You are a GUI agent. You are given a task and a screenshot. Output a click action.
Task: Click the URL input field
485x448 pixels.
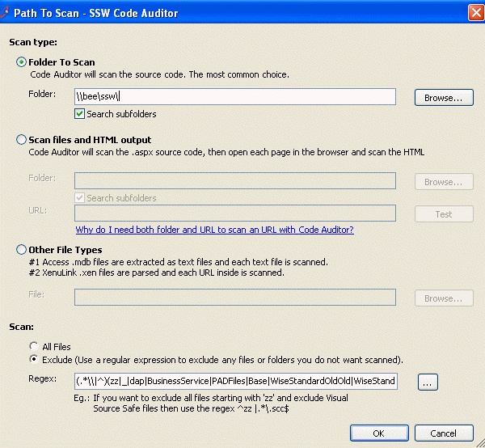tap(234, 213)
